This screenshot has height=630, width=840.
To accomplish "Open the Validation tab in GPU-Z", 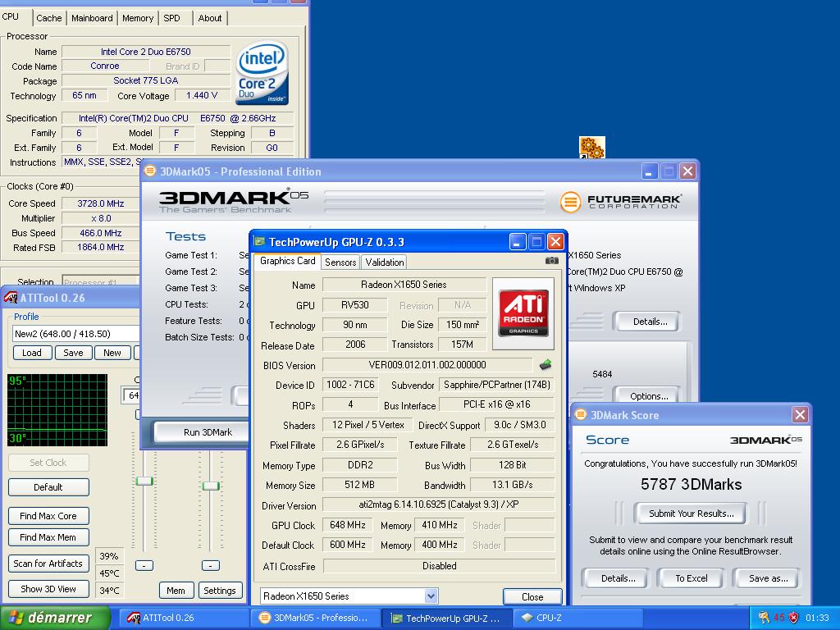I will pyautogui.click(x=384, y=262).
